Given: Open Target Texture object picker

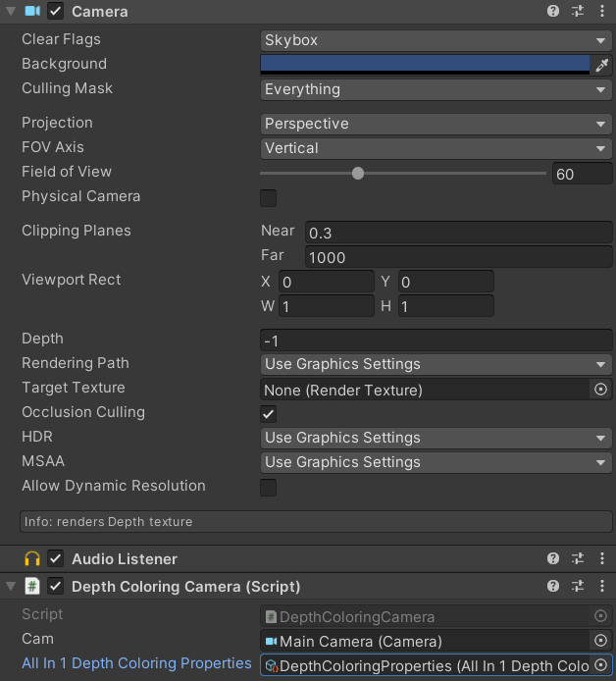Looking at the screenshot, I should tap(600, 390).
